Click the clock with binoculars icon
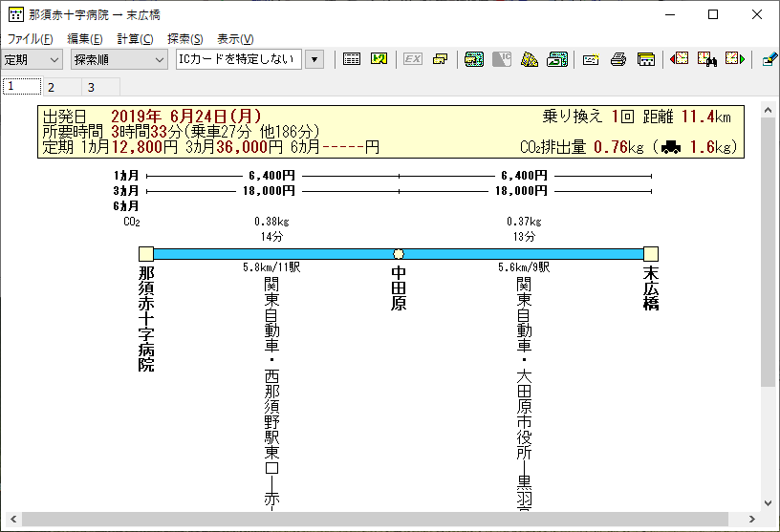This screenshot has width=780, height=532. 707,59
